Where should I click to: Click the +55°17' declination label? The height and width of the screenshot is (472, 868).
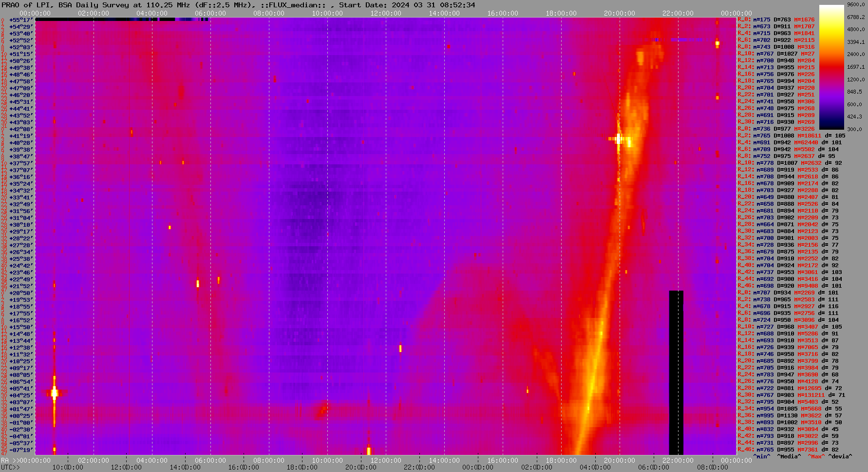pyautogui.click(x=21, y=20)
